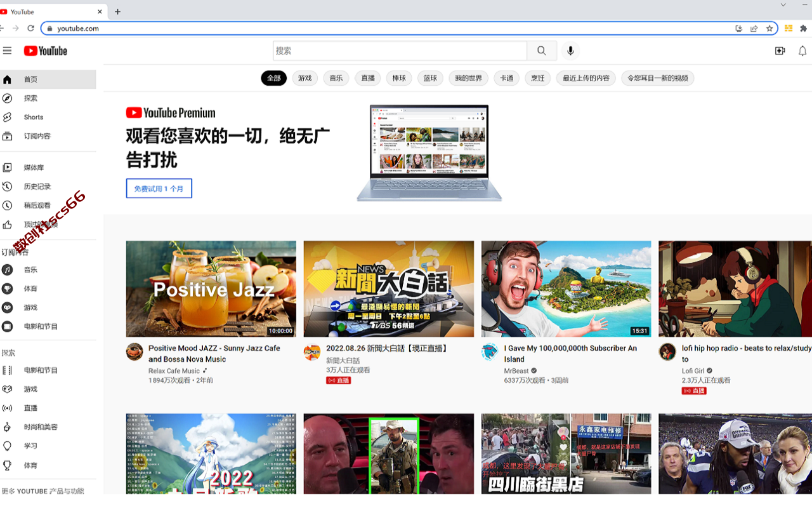The width and height of the screenshot is (812, 508).
Task: Click the 时尚和美容 icon
Action: pos(7,427)
